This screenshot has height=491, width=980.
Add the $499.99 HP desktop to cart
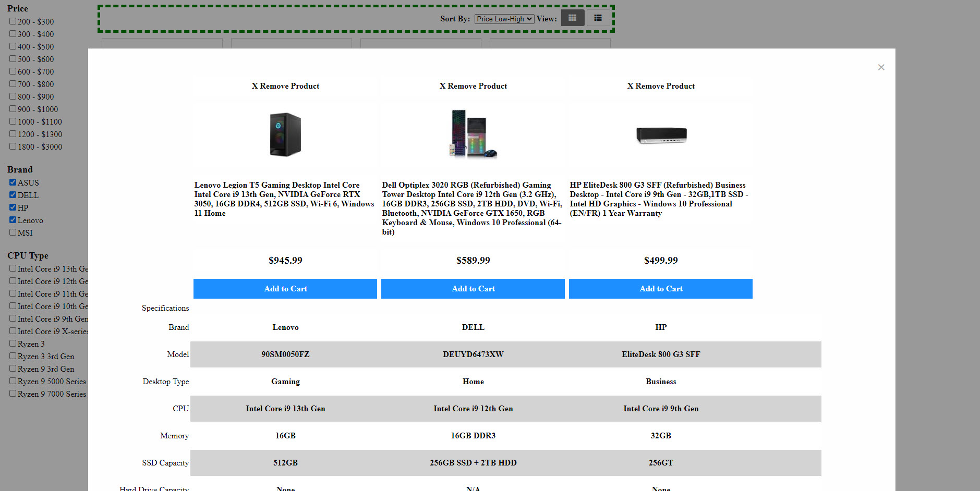(x=661, y=289)
